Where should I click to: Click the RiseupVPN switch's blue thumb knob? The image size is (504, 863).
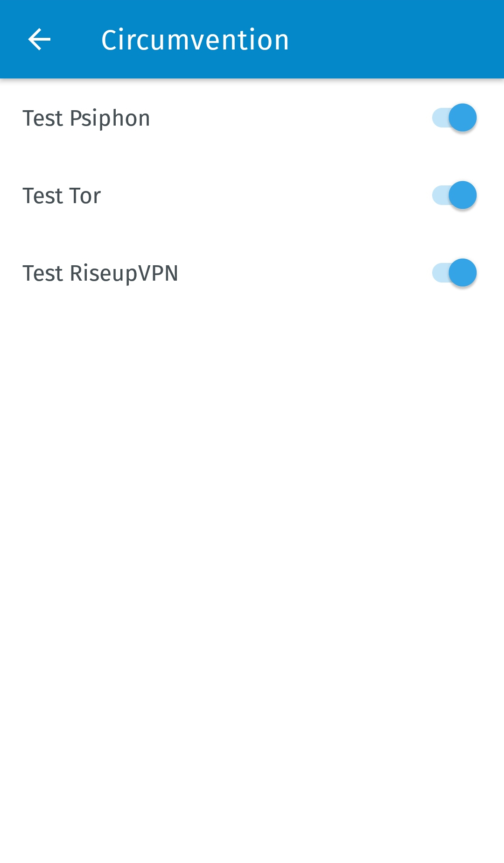click(462, 273)
